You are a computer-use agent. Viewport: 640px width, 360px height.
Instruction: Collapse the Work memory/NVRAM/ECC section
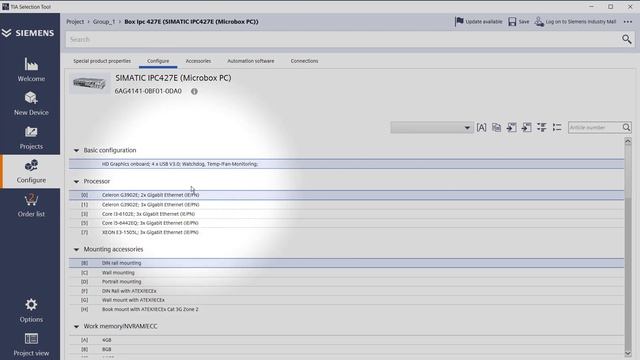(76, 327)
